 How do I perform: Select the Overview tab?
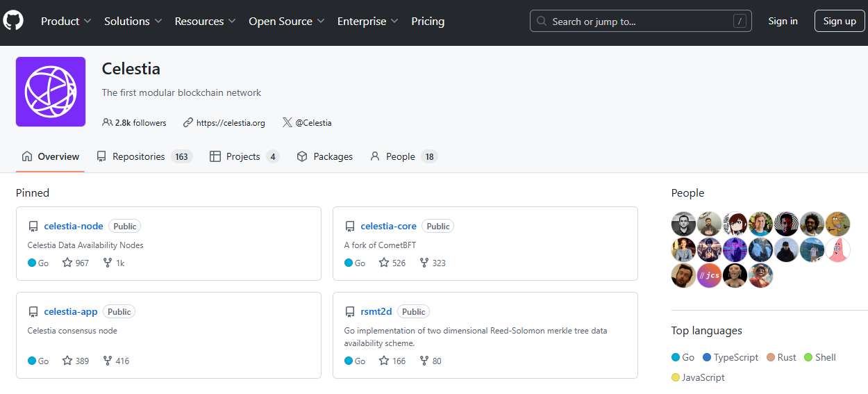point(51,156)
